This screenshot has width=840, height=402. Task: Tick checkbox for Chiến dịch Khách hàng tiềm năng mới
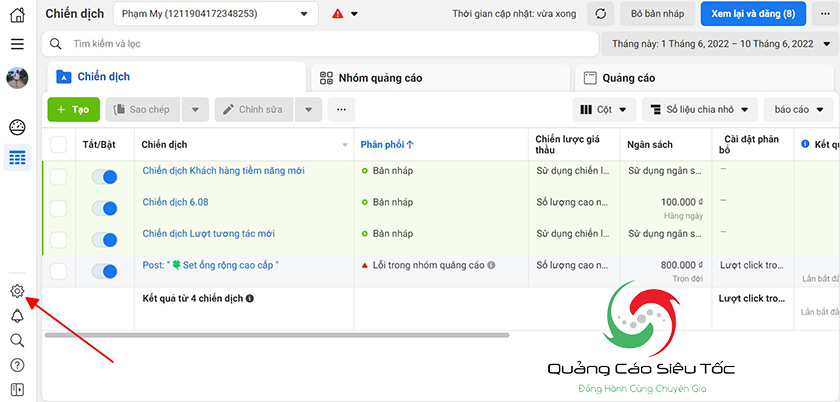coord(58,177)
